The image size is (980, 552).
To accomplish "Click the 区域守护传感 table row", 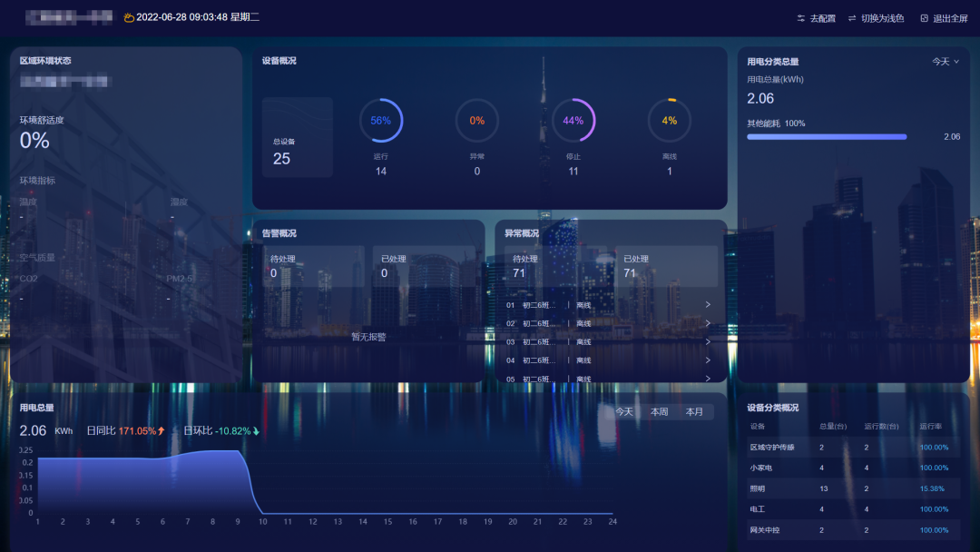I will point(853,447).
